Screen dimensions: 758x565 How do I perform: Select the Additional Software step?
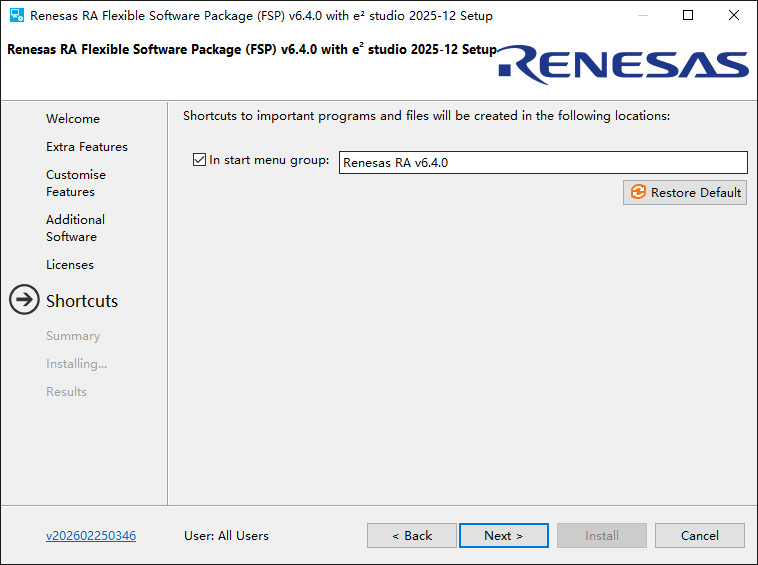coord(75,228)
